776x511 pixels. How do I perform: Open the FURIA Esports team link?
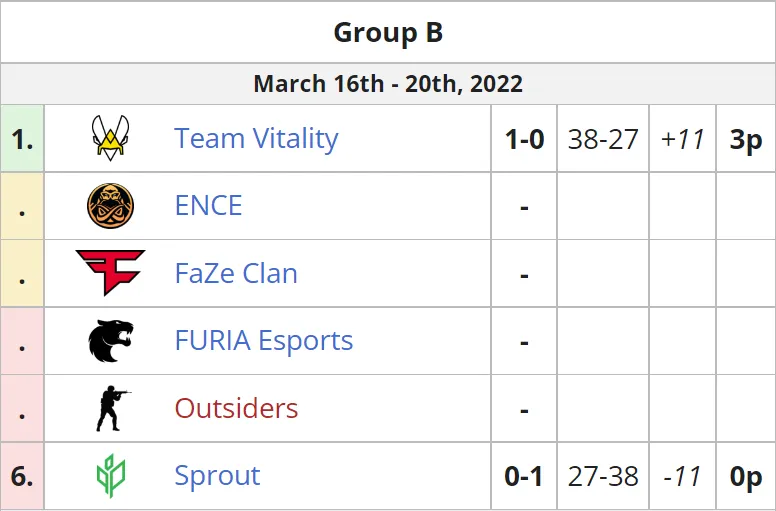264,341
